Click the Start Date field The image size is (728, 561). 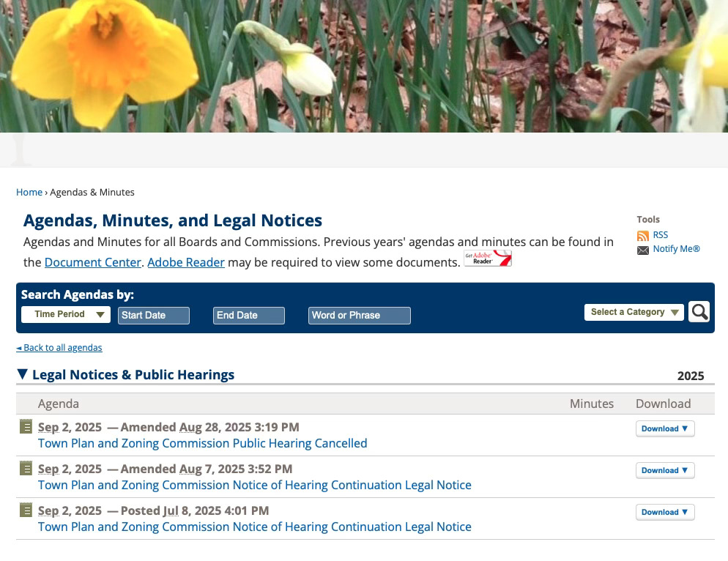pos(154,316)
